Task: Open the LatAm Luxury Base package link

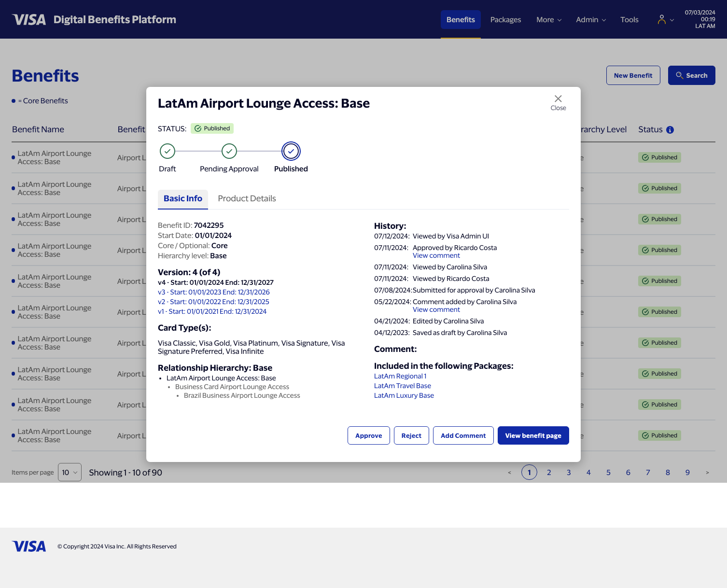Action: tap(404, 395)
